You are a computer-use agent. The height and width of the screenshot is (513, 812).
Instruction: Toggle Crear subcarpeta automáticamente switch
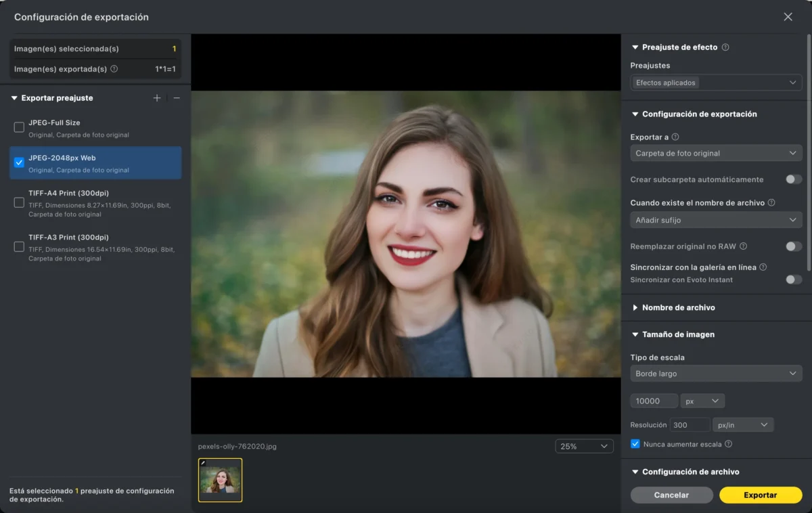click(x=793, y=179)
